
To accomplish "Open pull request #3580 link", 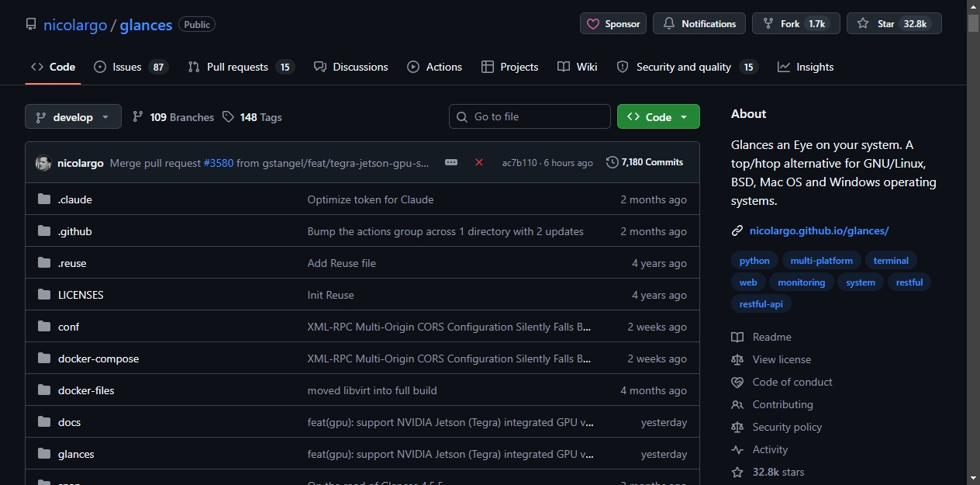I will coord(219,163).
